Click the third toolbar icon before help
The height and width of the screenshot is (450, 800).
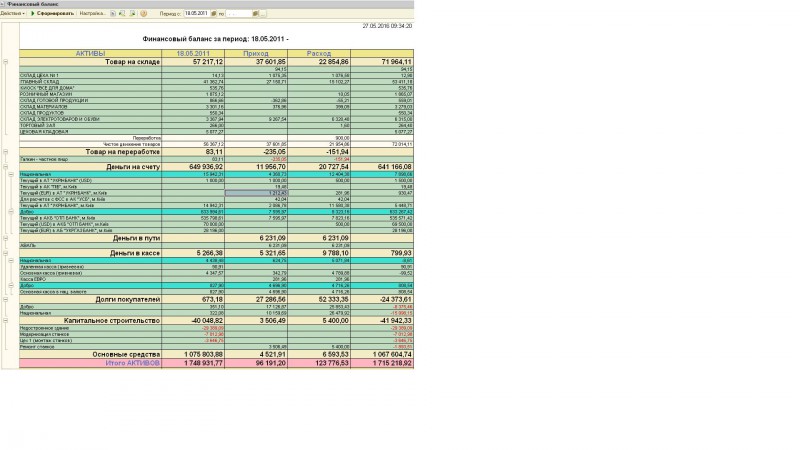(133, 13)
